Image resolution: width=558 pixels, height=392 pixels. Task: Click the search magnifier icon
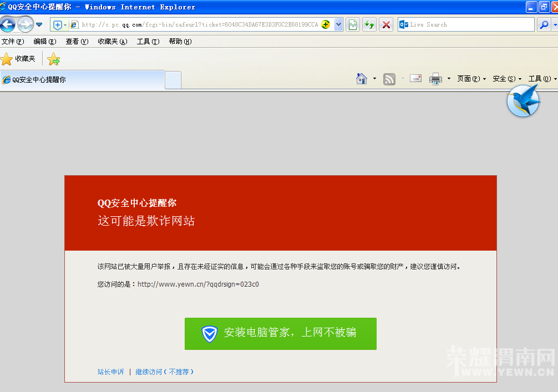point(544,24)
